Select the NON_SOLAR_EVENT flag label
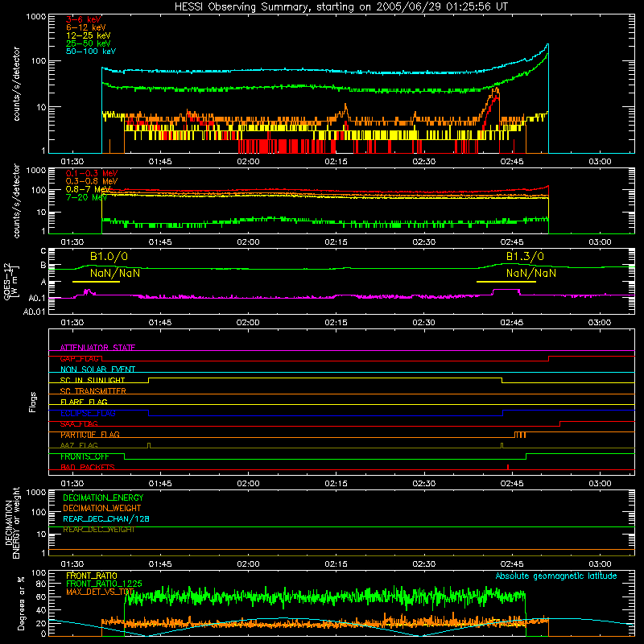The width and height of the screenshot is (644, 644). pyautogui.click(x=97, y=369)
